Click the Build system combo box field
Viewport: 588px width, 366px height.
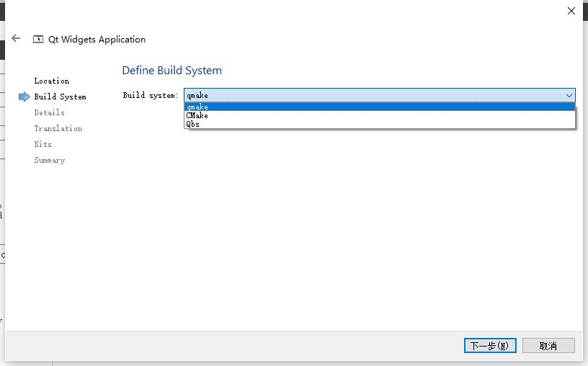point(380,95)
